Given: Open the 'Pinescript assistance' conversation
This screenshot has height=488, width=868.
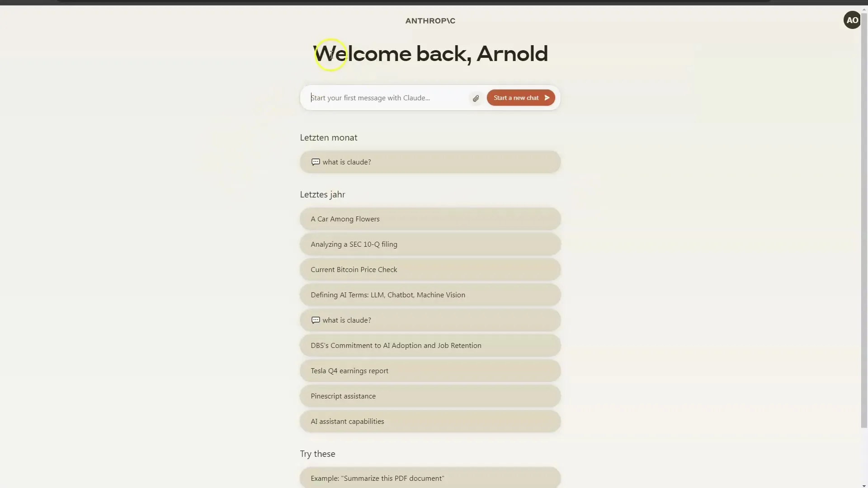Looking at the screenshot, I should click(430, 396).
